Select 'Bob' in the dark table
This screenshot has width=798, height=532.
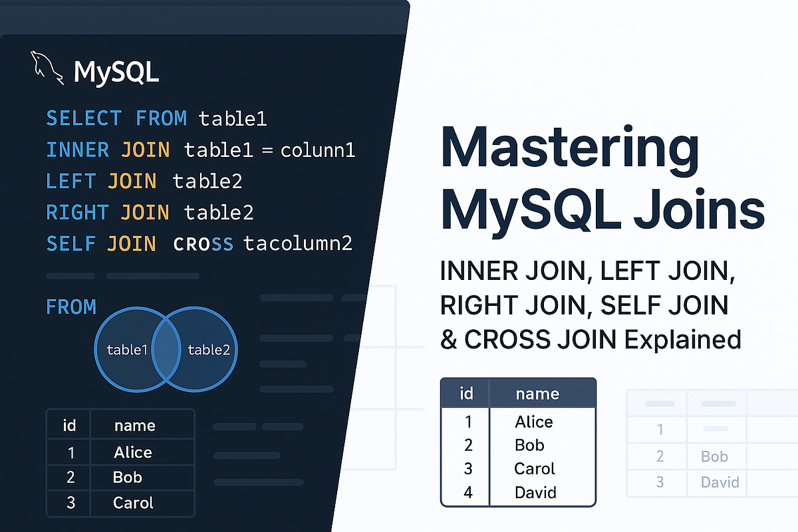(127, 477)
